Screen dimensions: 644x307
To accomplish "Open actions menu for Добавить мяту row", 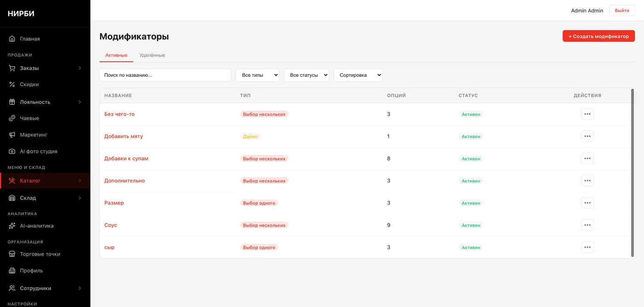I will pyautogui.click(x=587, y=136).
